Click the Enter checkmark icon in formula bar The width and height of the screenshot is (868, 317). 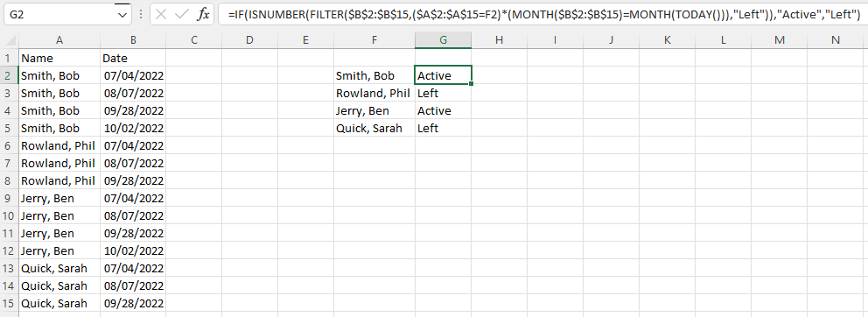pos(182,15)
